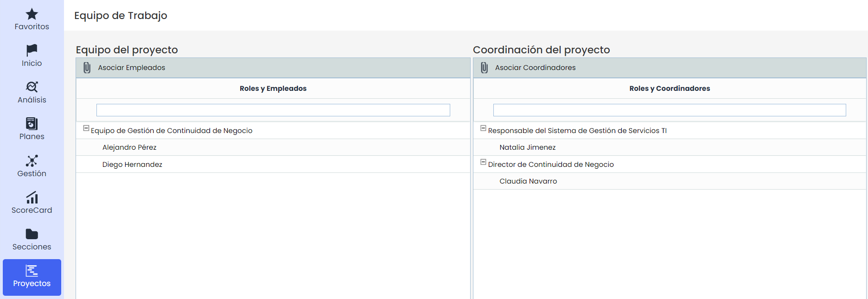Image resolution: width=868 pixels, height=299 pixels.
Task: Open the Gestión network icon
Action: [x=32, y=160]
